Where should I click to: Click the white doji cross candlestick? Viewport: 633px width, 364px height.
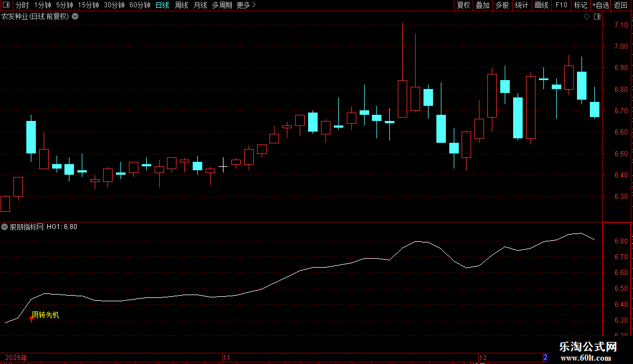[x=224, y=165]
